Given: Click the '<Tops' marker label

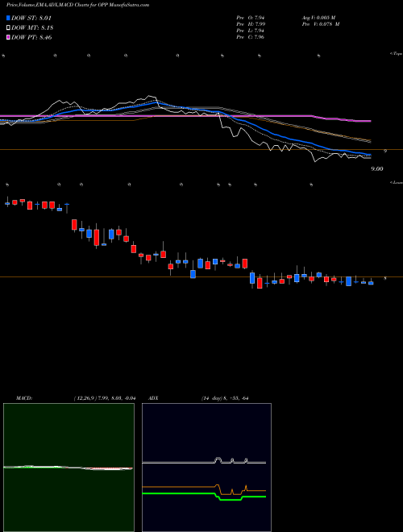Looking at the screenshot, I should [396, 54].
